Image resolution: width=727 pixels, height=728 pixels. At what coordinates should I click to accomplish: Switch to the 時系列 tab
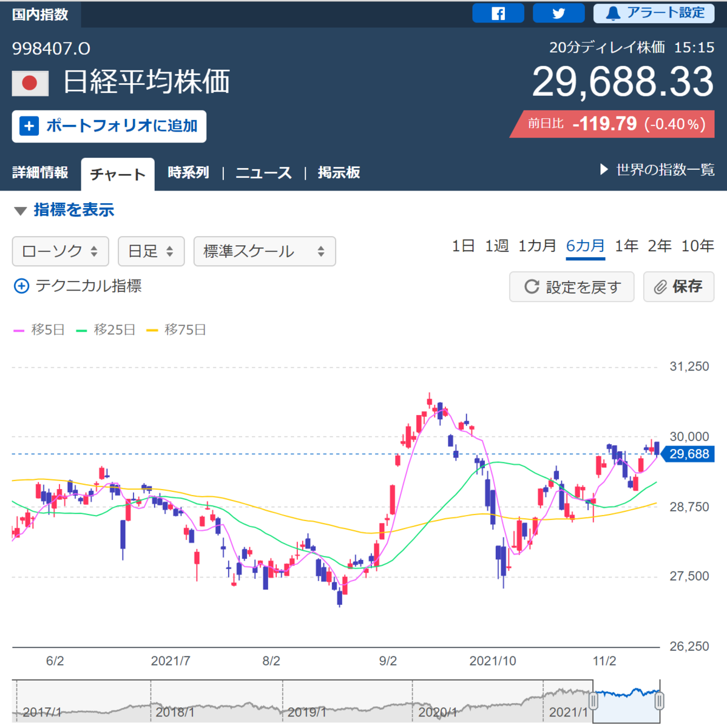click(188, 173)
